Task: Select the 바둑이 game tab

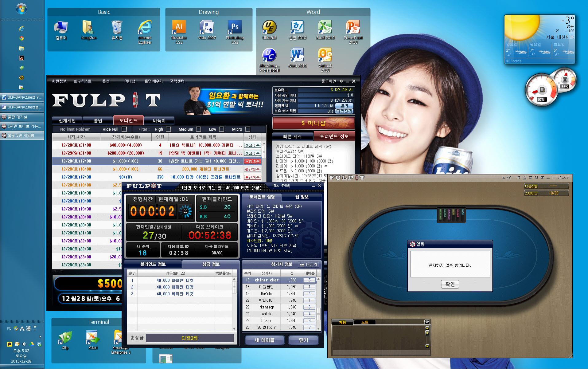Action: [x=159, y=121]
